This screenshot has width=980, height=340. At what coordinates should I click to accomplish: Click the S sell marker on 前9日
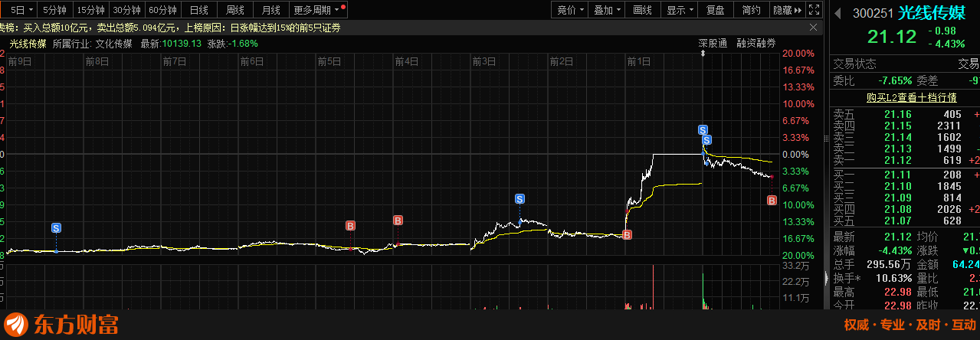(x=57, y=228)
